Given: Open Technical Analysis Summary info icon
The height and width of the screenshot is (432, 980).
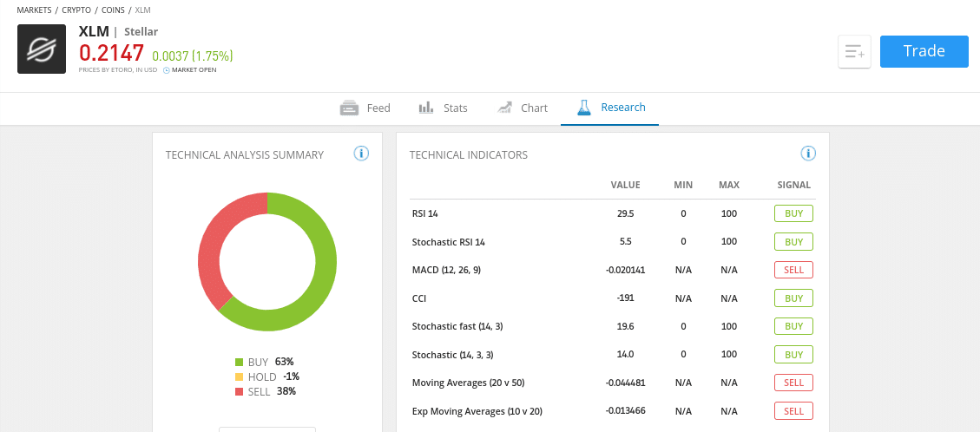Looking at the screenshot, I should coord(361,154).
